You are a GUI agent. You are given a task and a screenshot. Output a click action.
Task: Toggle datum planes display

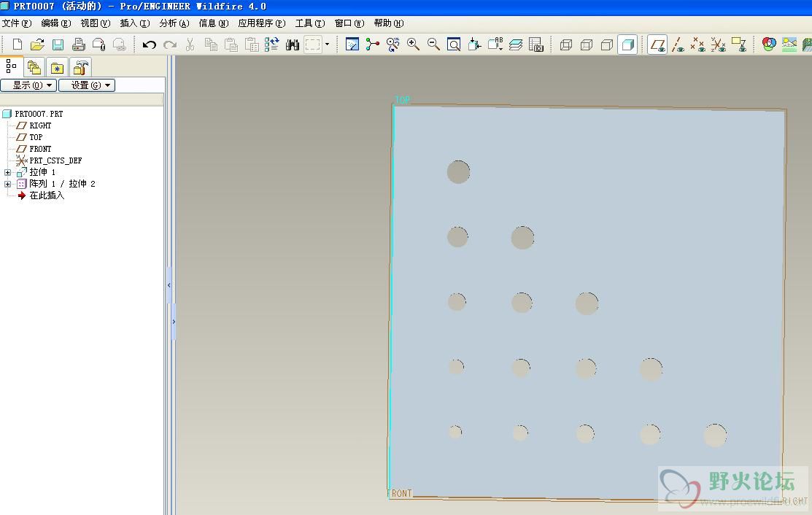coord(657,45)
